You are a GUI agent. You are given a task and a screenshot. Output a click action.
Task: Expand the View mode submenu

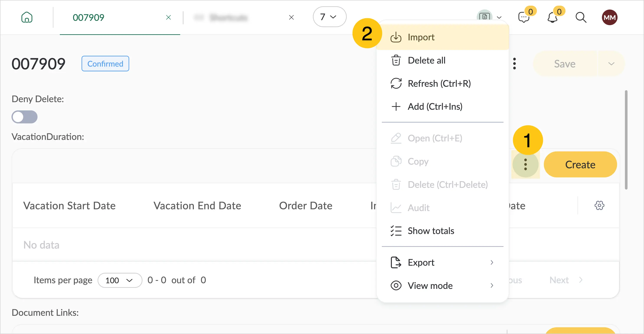coord(443,285)
